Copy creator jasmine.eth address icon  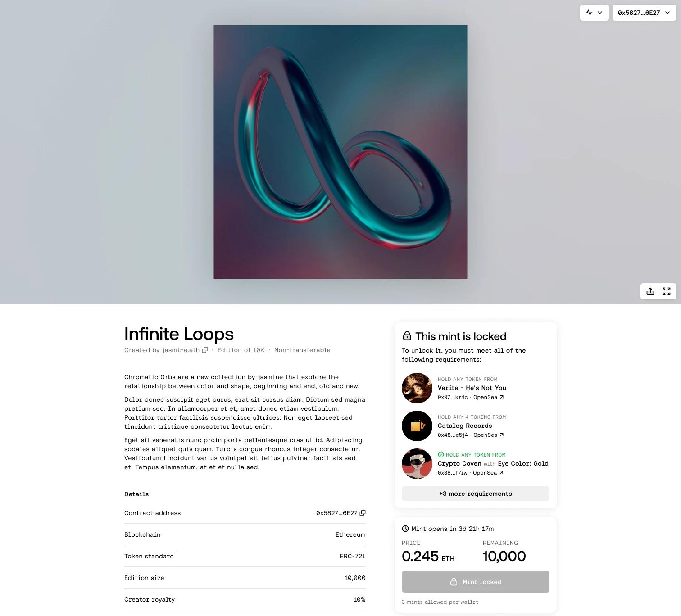[x=205, y=350]
